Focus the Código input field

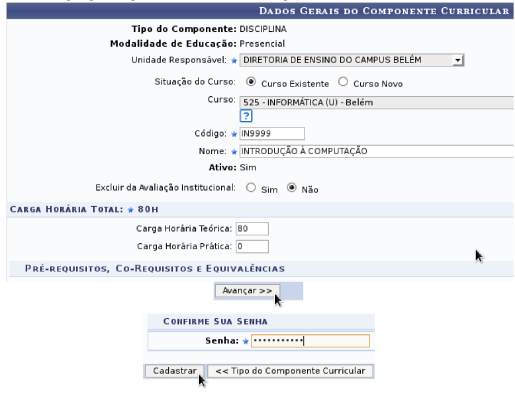click(272, 134)
